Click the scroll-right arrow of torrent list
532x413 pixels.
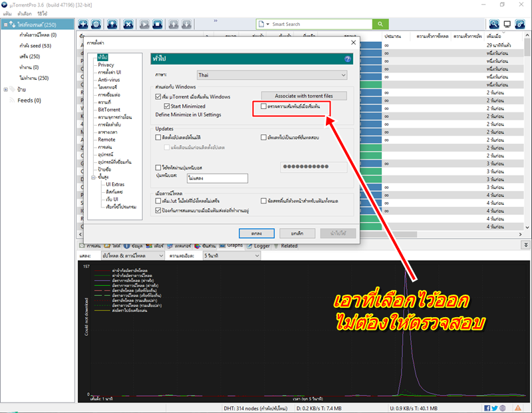point(521,235)
